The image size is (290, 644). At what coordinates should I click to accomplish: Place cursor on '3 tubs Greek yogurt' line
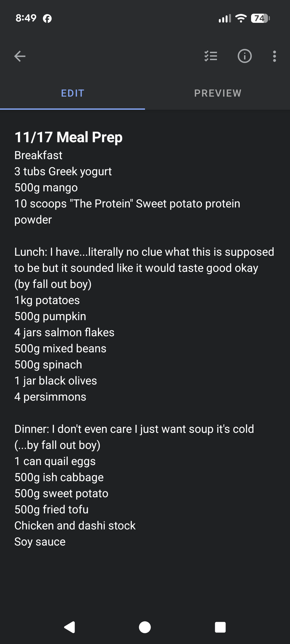63,171
